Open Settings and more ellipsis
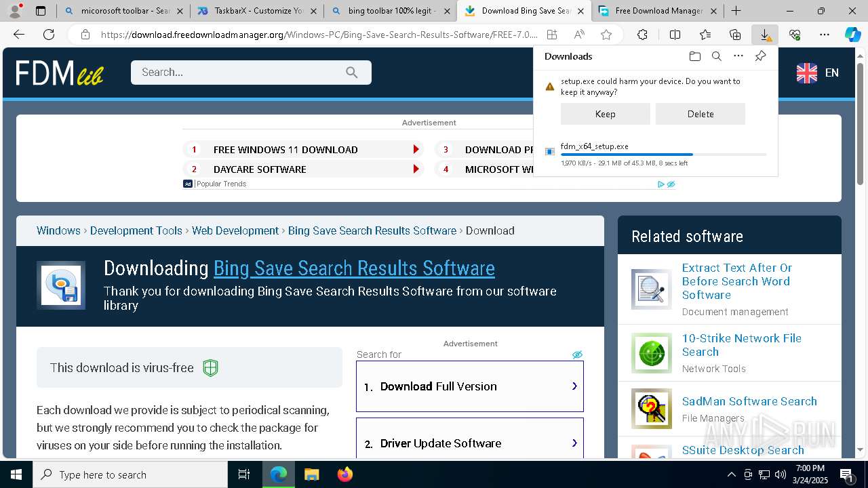Screen dimensions: 868x488 [x=825, y=35]
